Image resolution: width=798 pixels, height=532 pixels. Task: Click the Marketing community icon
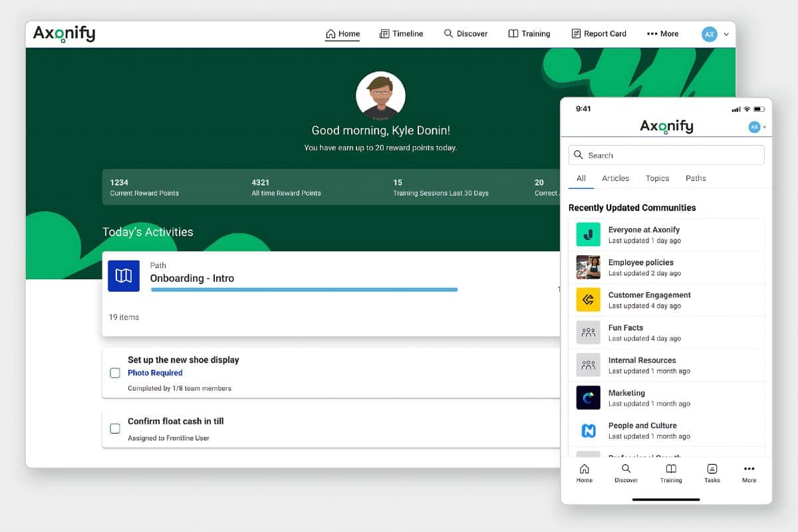(x=589, y=398)
